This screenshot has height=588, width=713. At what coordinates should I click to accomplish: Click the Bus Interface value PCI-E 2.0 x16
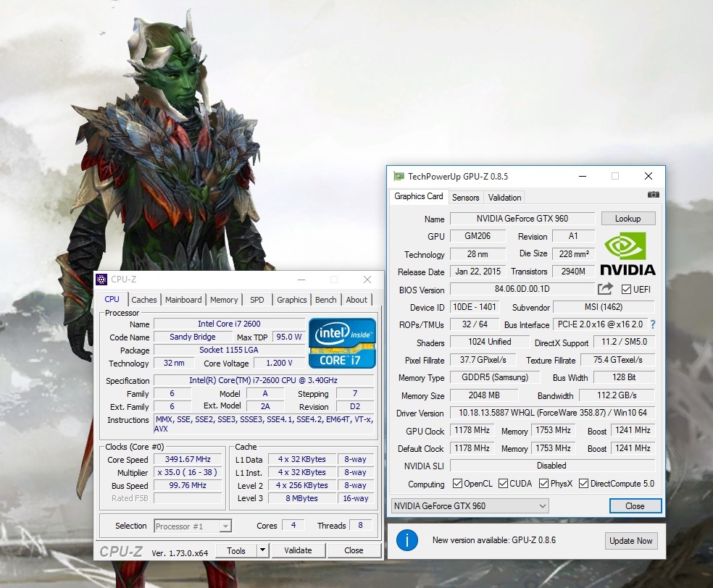(x=600, y=324)
